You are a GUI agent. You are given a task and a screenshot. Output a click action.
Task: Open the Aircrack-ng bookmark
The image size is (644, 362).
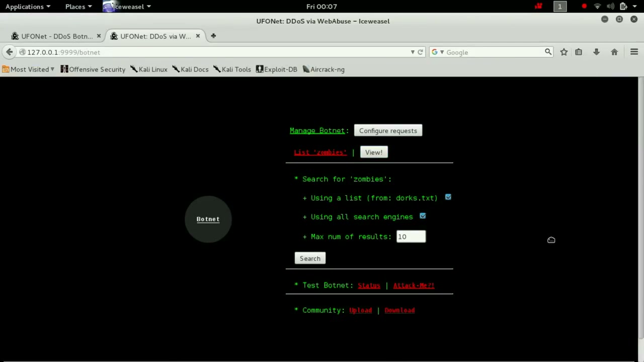[x=324, y=69]
